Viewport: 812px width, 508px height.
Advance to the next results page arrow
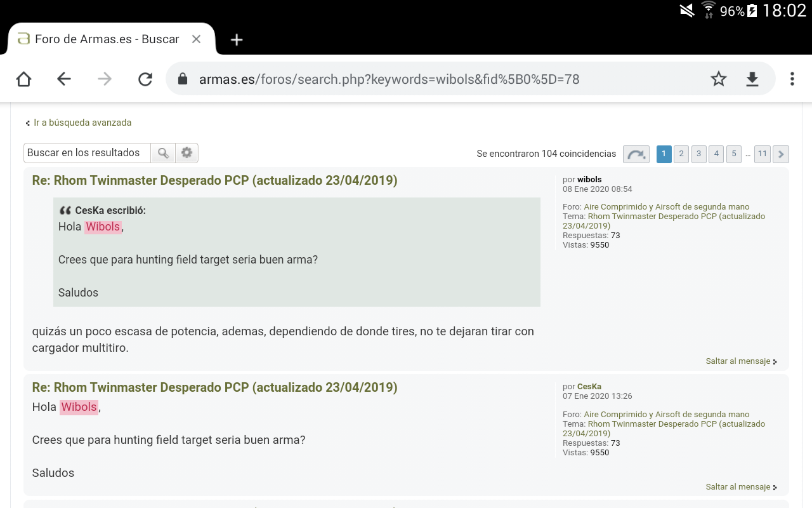click(x=781, y=154)
